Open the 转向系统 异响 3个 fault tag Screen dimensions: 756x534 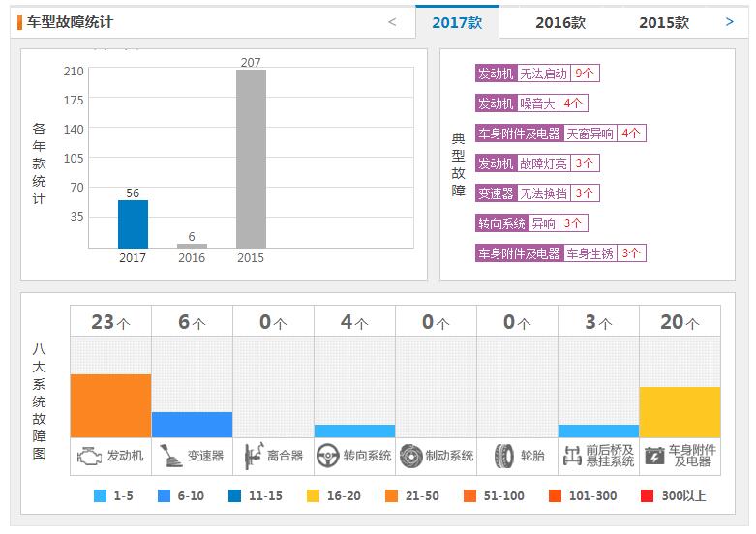[531, 223]
